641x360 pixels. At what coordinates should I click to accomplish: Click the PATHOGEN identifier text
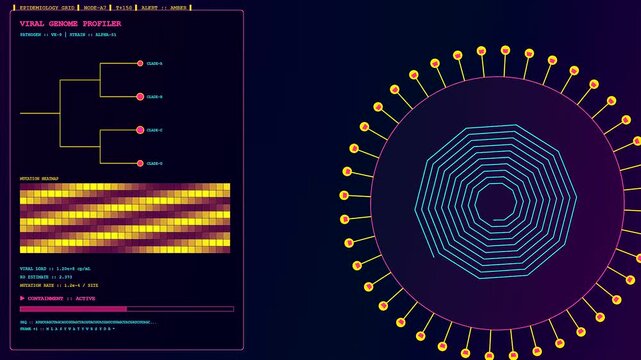(41, 35)
